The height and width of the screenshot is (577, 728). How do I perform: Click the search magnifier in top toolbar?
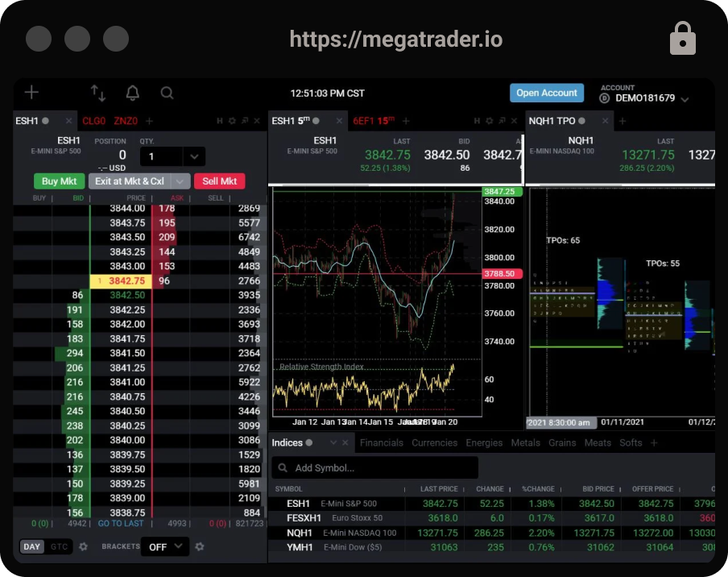167,93
